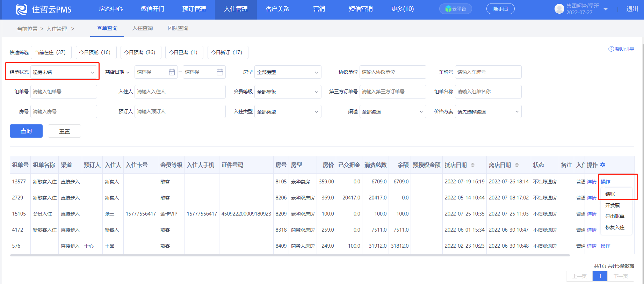Open the 入住类型 dropdown 全部类型
644x284 pixels.
coord(288,111)
